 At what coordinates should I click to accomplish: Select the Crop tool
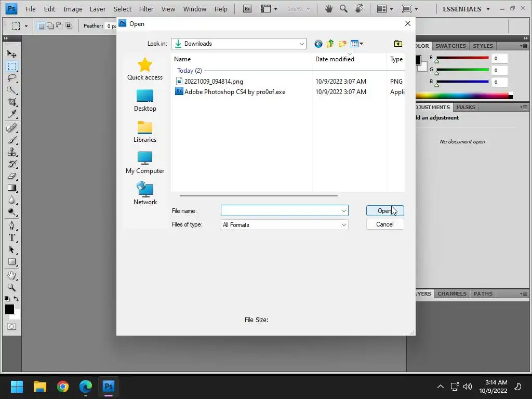12,102
